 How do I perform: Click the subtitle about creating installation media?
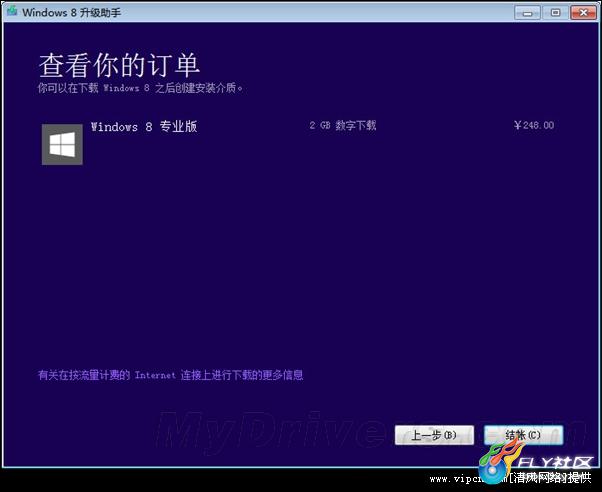(x=140, y=88)
